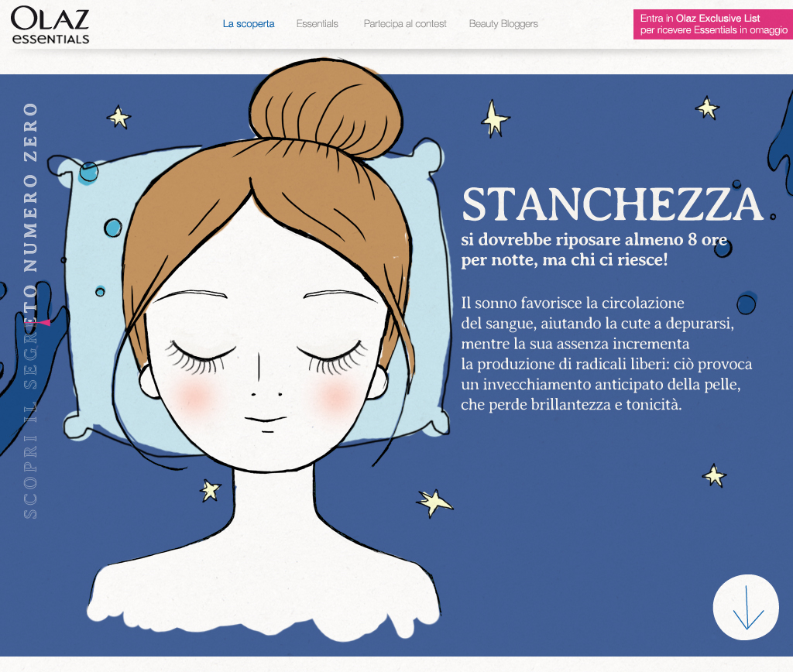Viewport: 793px width, 672px height.
Task: Click the paragraph about sleep and circulation
Action: point(606,354)
